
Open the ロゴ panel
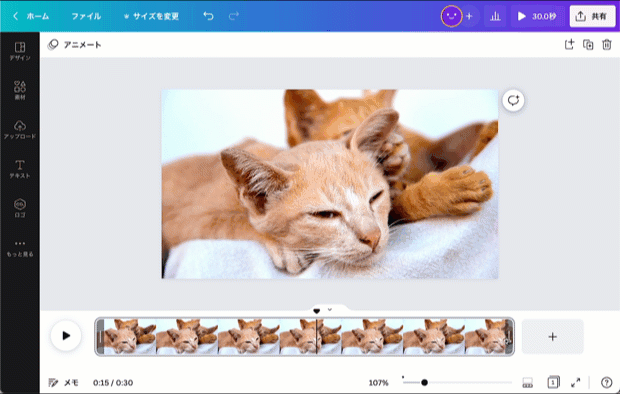(20, 208)
